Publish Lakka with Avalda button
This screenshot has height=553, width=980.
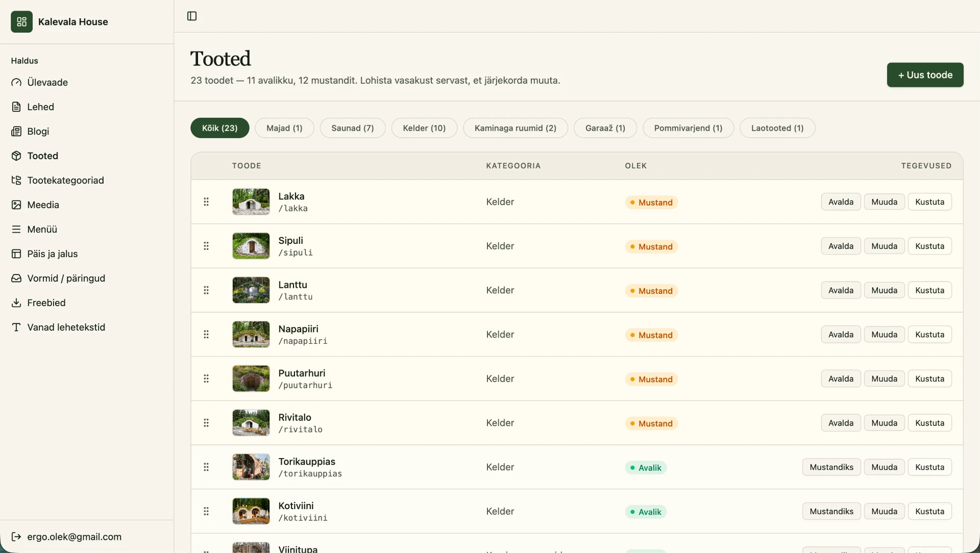(841, 202)
